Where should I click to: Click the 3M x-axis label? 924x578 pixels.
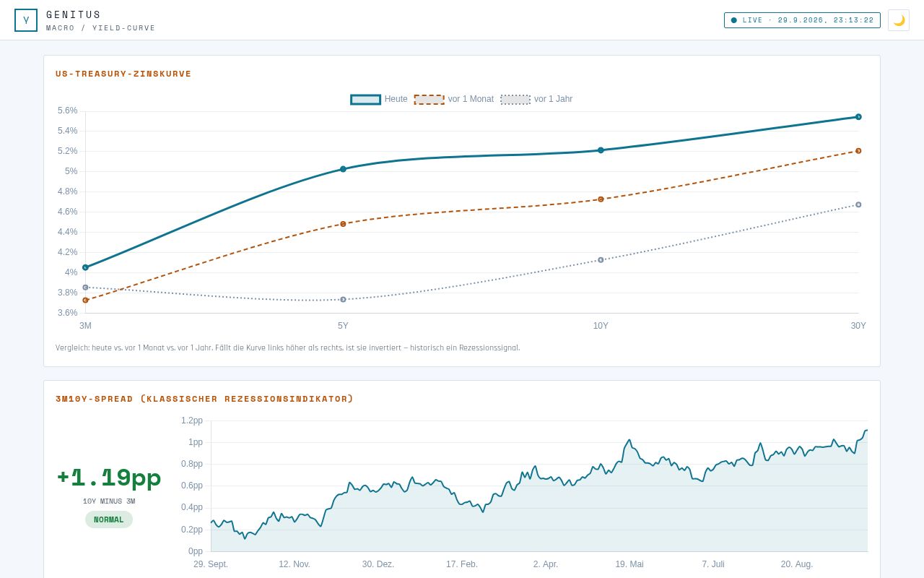pos(85,326)
